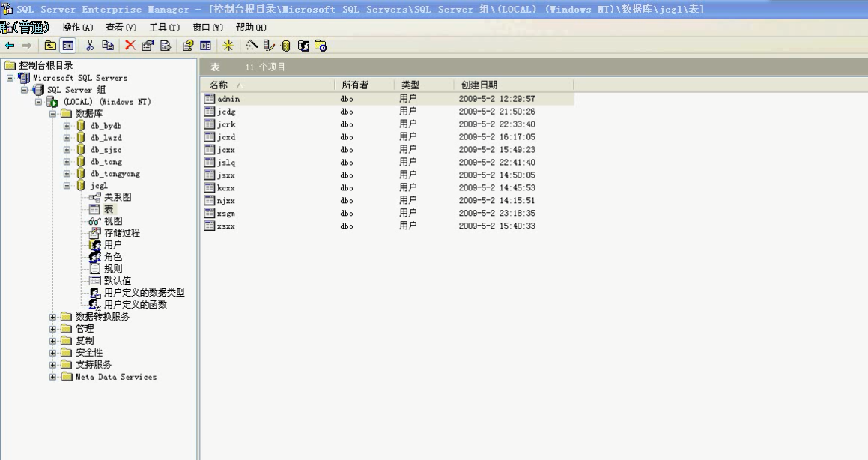The height and width of the screenshot is (460, 868).
Task: Click the New Database cylinder icon
Action: [285, 46]
